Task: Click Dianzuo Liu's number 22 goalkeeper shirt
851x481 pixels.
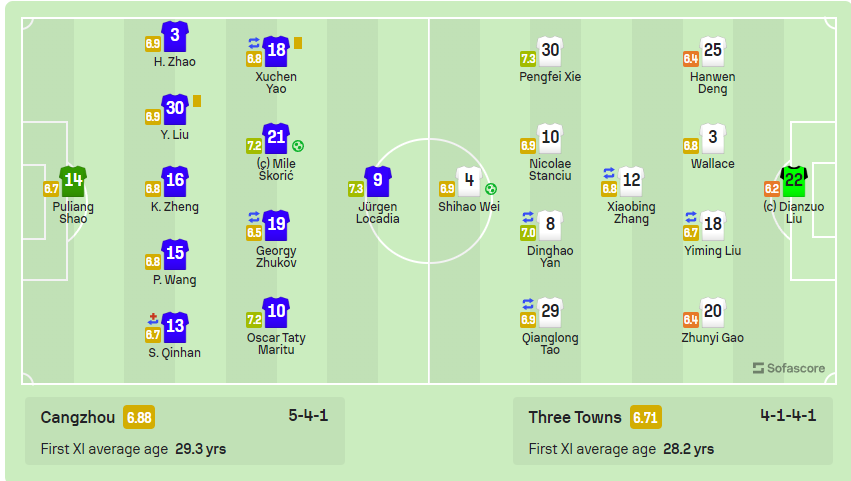Action: tap(794, 181)
